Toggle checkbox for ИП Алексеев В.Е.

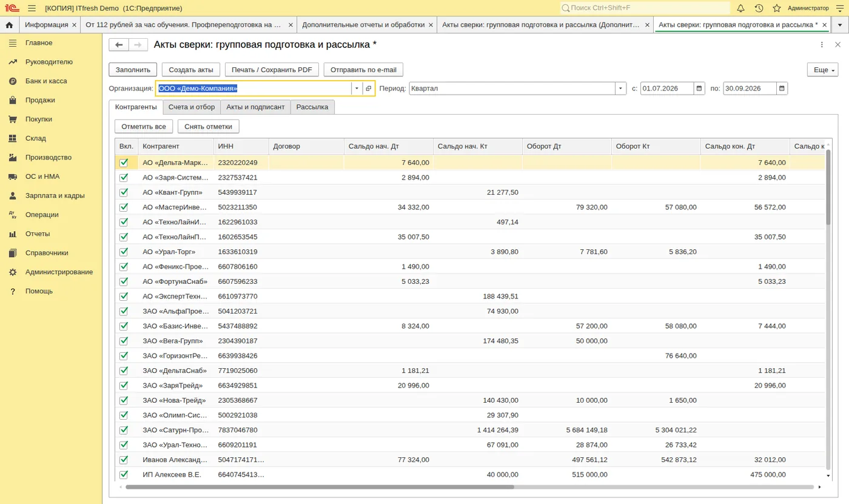(x=124, y=475)
